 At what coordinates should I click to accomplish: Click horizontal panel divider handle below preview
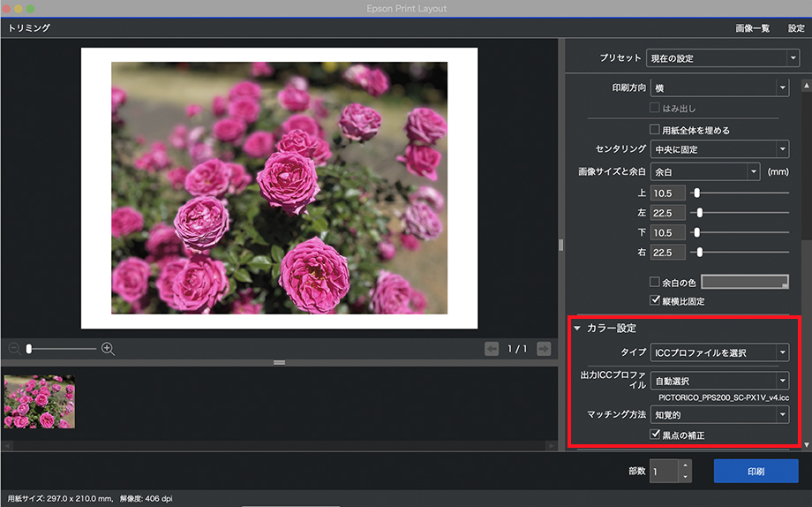(x=279, y=362)
